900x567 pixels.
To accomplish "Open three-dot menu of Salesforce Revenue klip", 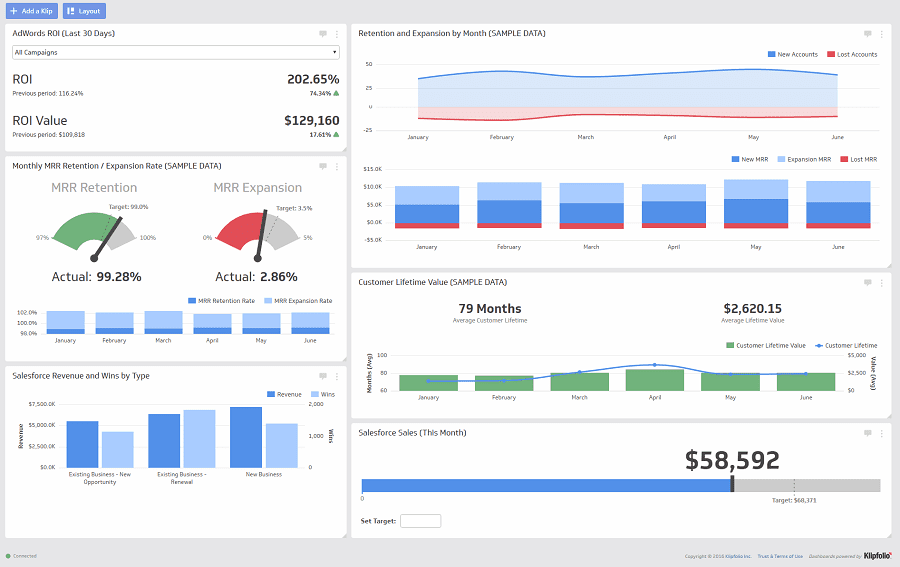I will click(x=336, y=377).
